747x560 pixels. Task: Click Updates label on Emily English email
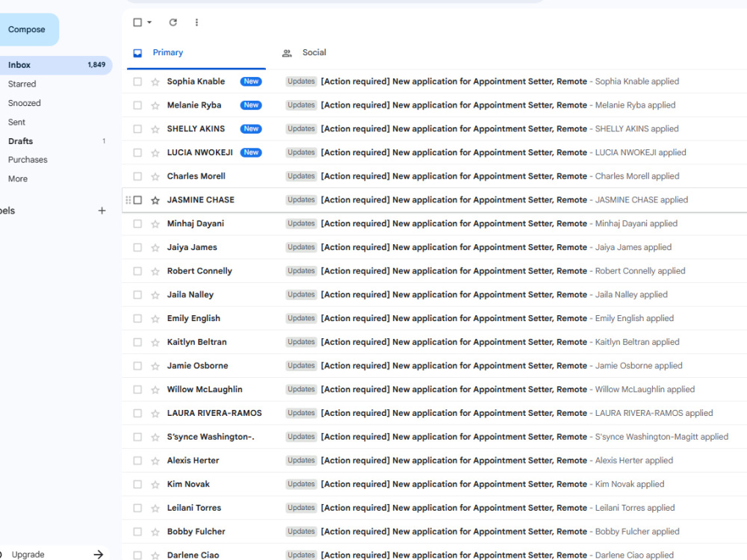301,318
